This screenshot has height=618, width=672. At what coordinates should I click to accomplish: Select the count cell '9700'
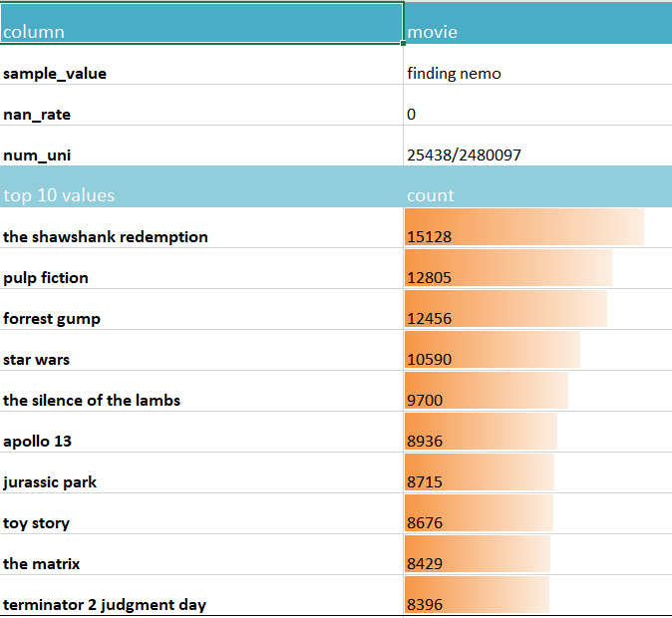pyautogui.click(x=537, y=391)
